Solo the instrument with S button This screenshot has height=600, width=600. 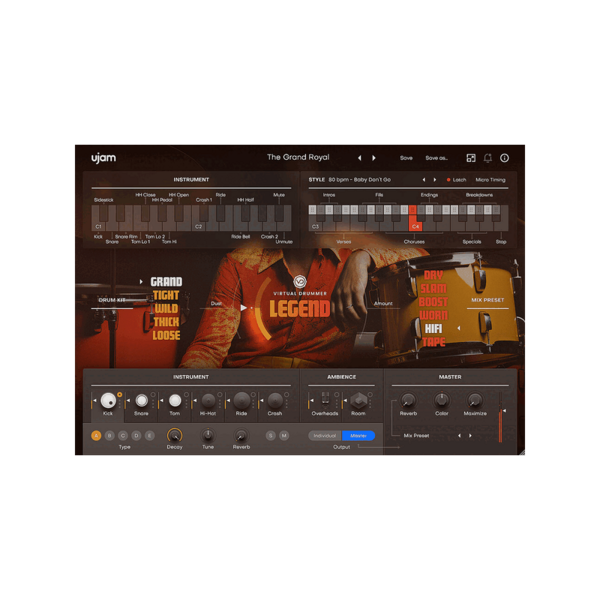(271, 436)
